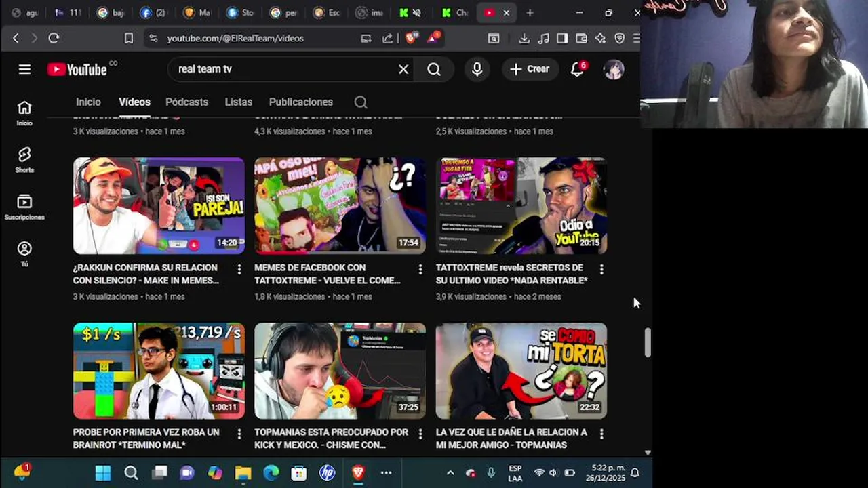Share this page from the address bar

387,39
